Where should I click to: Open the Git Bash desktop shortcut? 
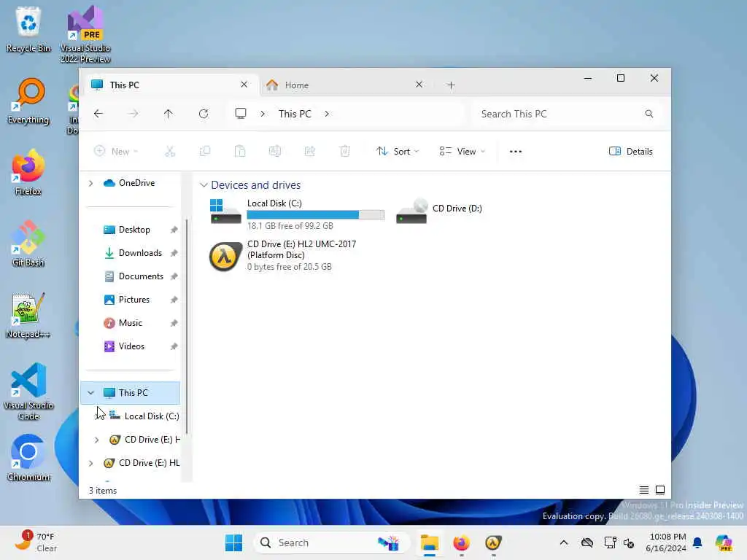tap(28, 244)
